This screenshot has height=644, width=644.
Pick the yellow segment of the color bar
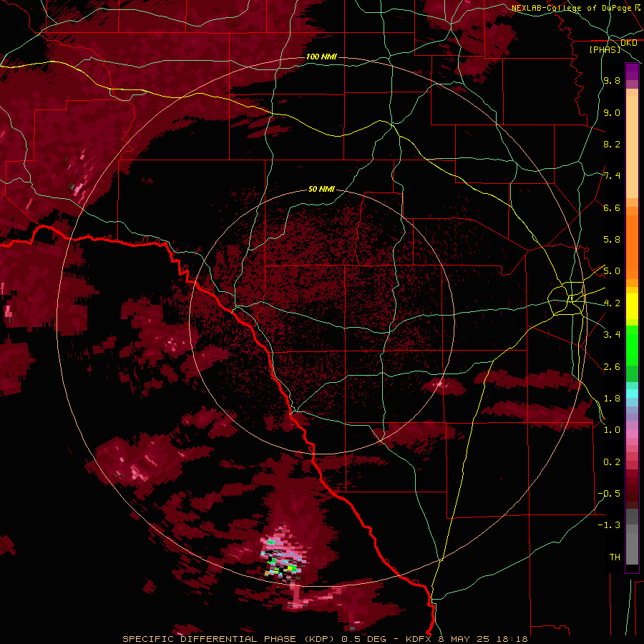(x=632, y=306)
